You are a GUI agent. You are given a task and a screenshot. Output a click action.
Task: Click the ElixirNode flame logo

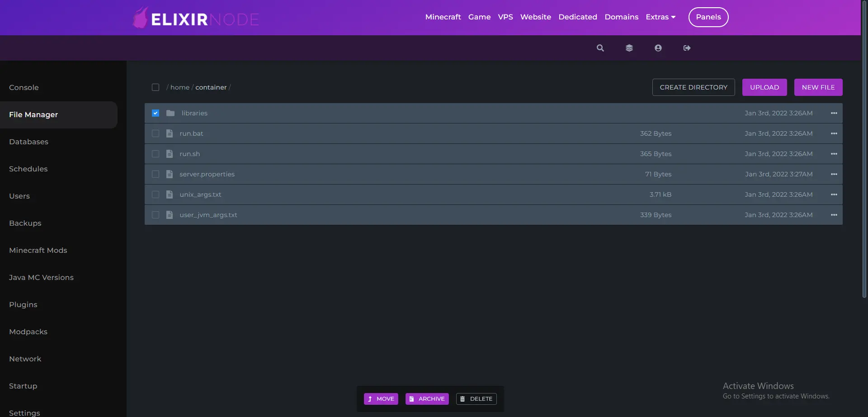(x=141, y=18)
